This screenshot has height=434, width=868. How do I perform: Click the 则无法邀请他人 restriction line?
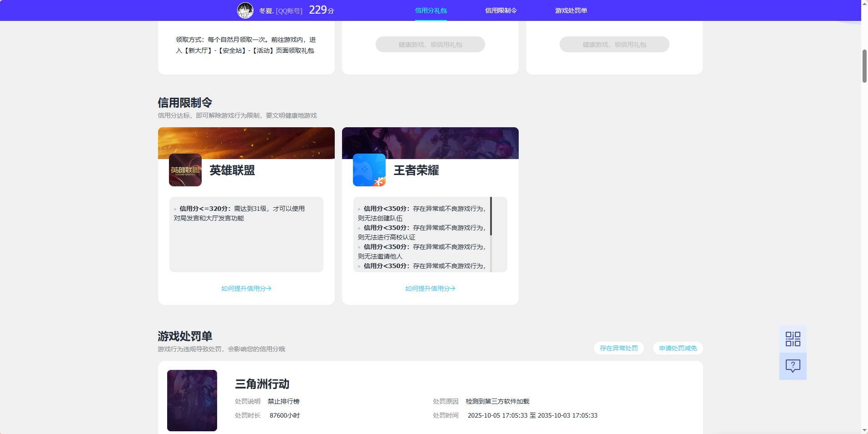380,256
